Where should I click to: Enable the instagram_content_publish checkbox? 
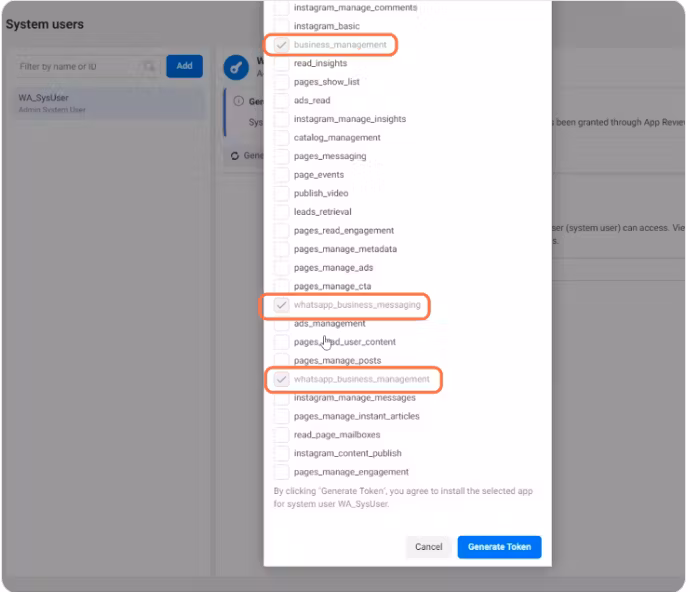282,454
